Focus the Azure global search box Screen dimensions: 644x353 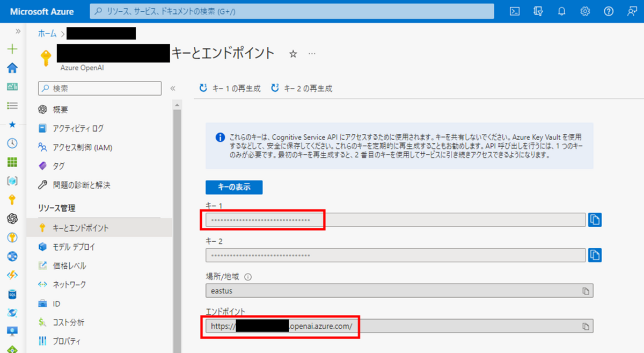point(291,11)
